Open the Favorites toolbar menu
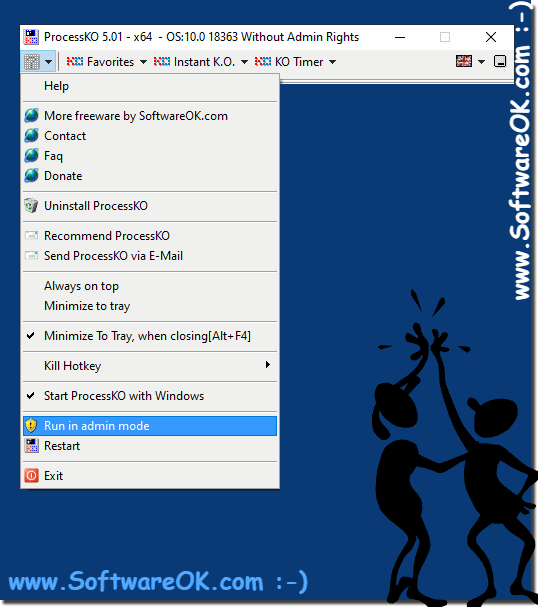 pos(100,62)
